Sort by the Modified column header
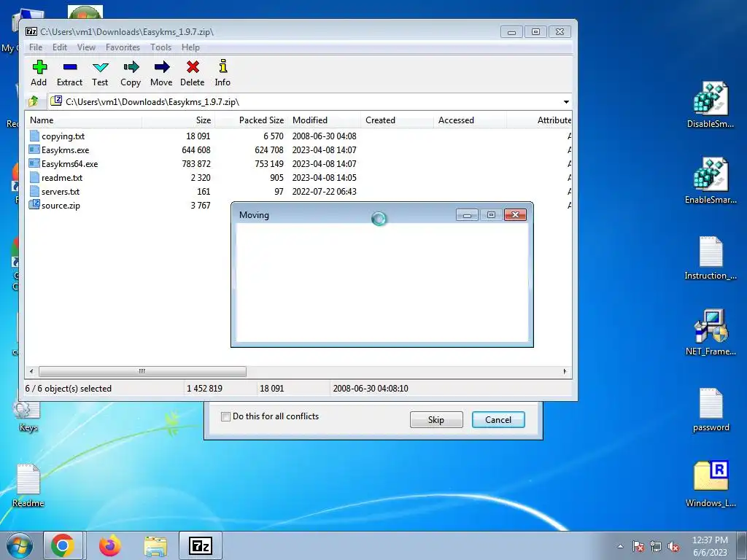The width and height of the screenshot is (747, 560). tap(325, 120)
